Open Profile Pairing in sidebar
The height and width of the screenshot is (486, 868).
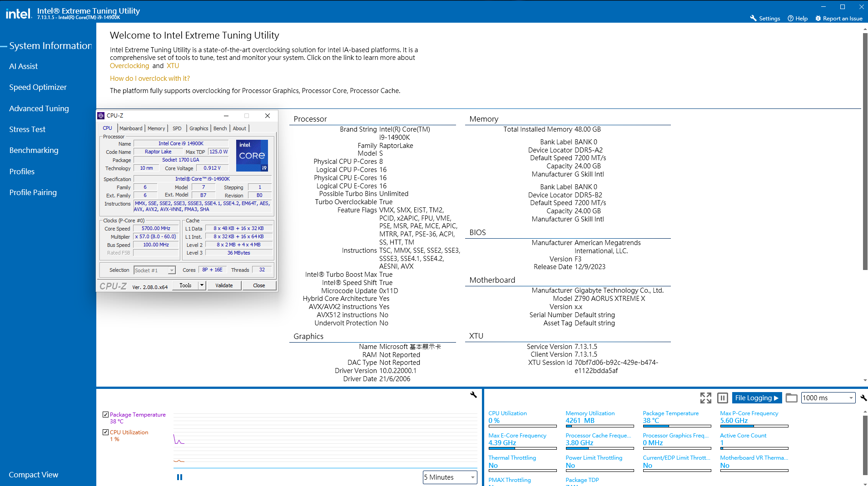33,192
